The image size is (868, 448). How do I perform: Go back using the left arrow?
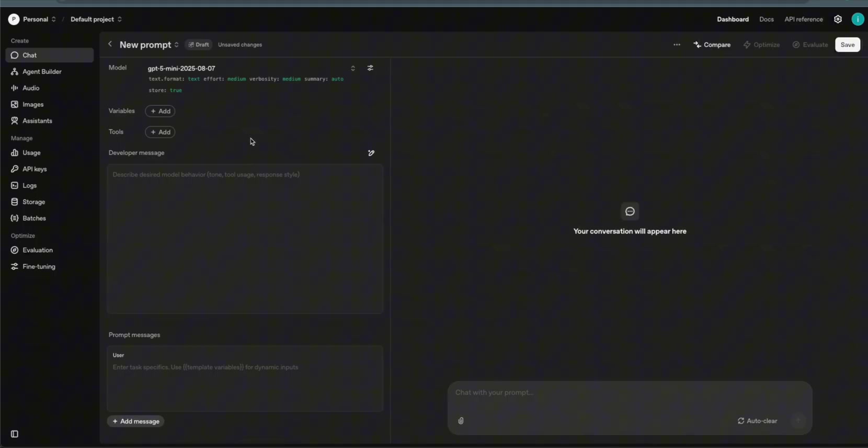coord(110,44)
